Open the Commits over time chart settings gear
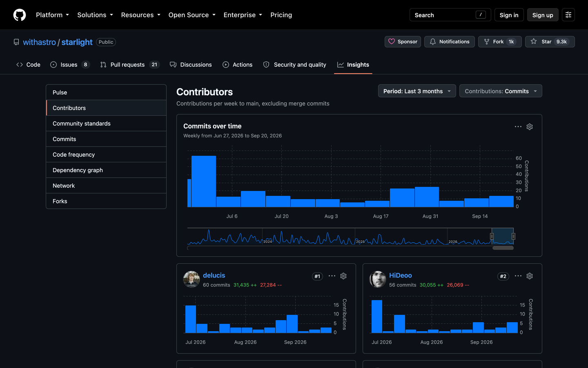 tap(530, 127)
